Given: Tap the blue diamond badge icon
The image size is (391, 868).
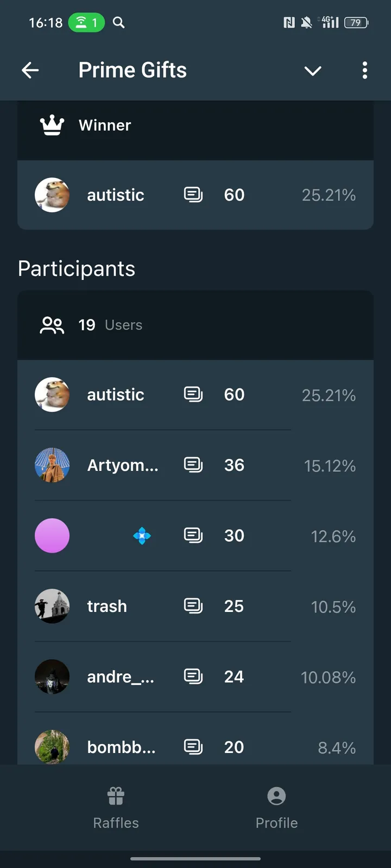Looking at the screenshot, I should tap(142, 536).
